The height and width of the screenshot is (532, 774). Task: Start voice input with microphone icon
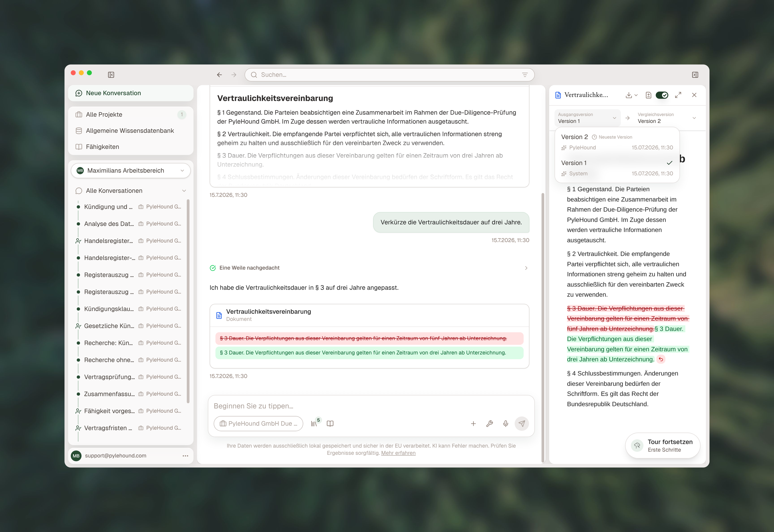(x=506, y=423)
